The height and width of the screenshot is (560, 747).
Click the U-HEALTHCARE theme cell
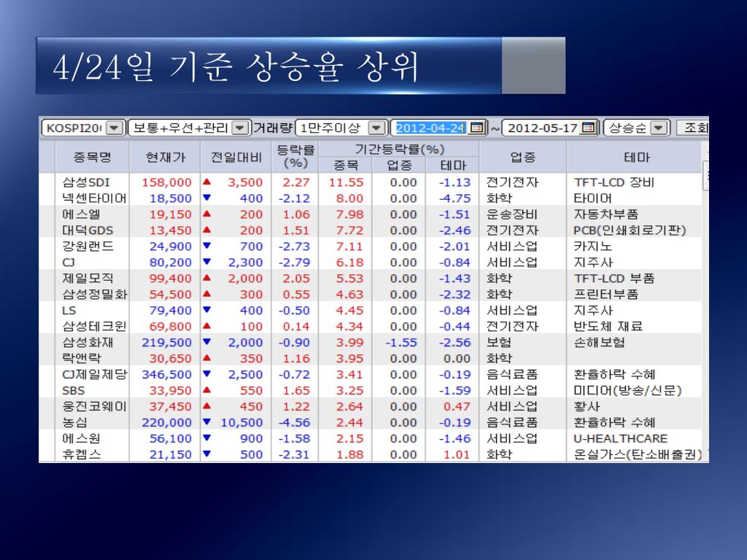621,438
